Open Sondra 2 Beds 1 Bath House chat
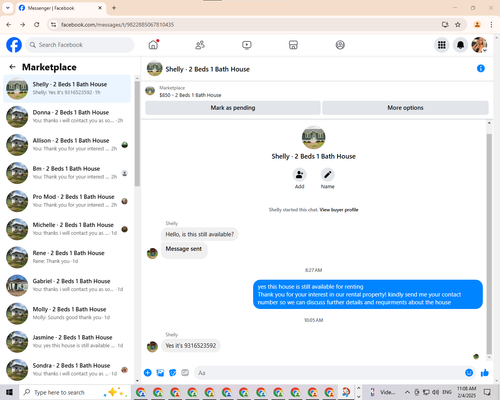The image size is (500, 400). tap(67, 369)
